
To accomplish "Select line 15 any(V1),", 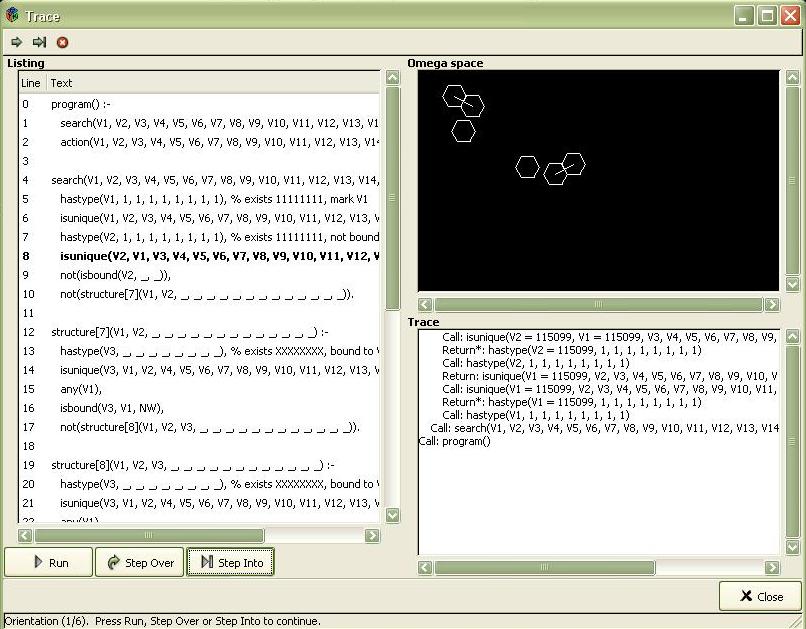I will pos(199,389).
